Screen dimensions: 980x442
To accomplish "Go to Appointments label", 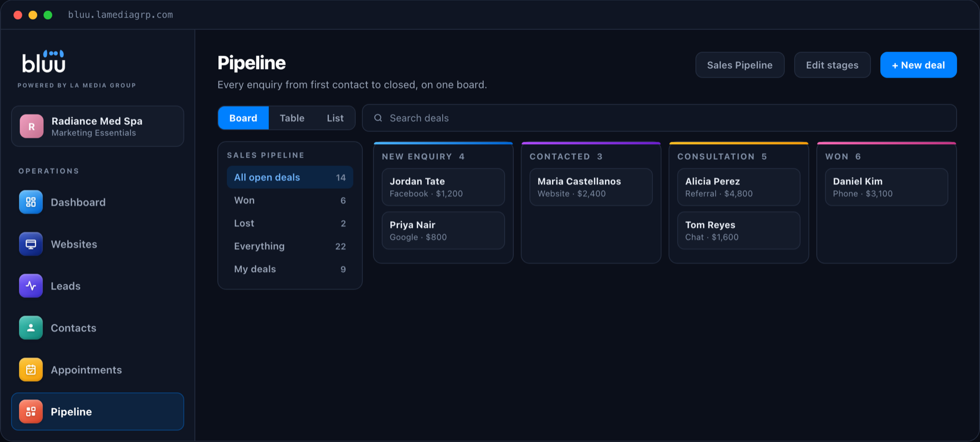I will (x=87, y=370).
